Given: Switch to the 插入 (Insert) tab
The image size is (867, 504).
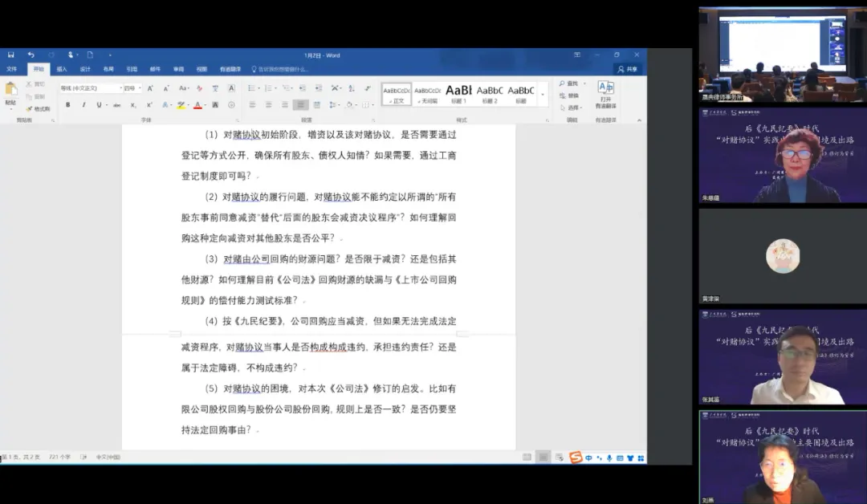Looking at the screenshot, I should coord(61,69).
